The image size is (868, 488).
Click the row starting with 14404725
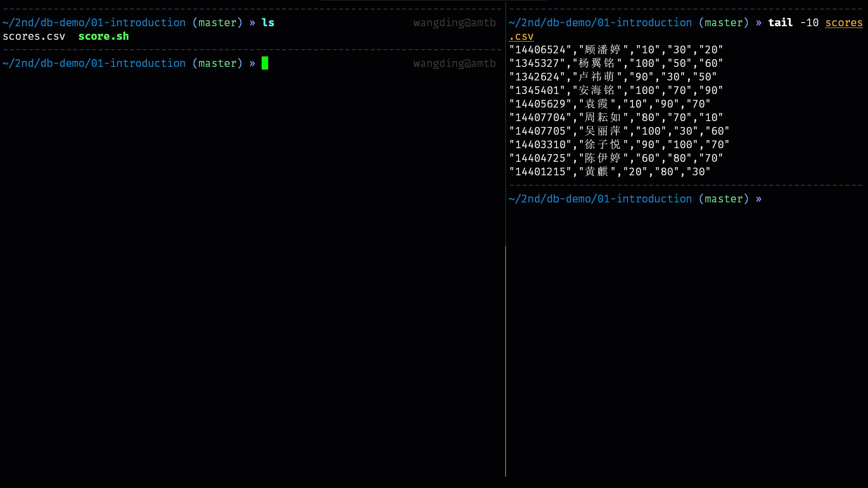616,158
